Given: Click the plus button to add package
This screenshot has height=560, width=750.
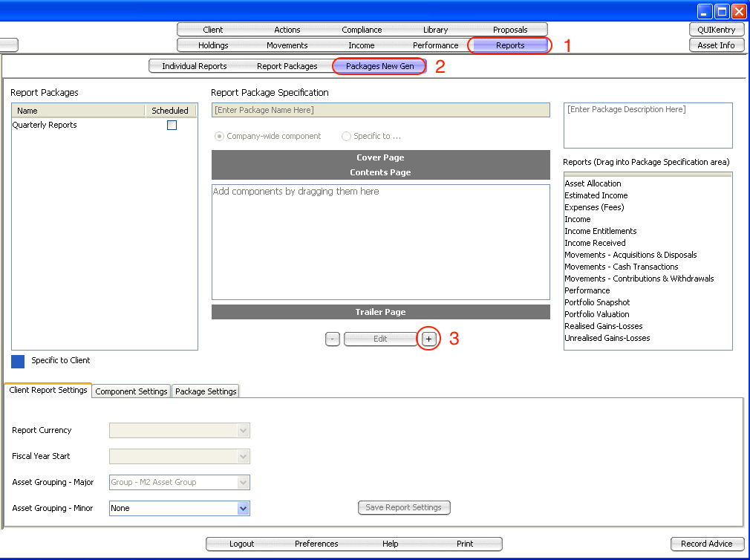Looking at the screenshot, I should coord(428,339).
